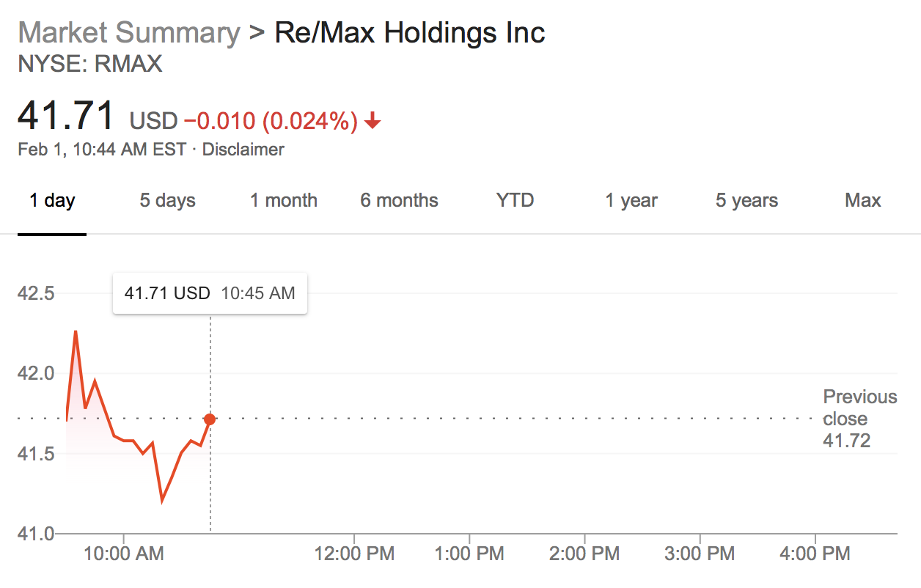Open the 1 month chart range
Image resolution: width=921 pixels, height=588 pixels.
tap(284, 200)
